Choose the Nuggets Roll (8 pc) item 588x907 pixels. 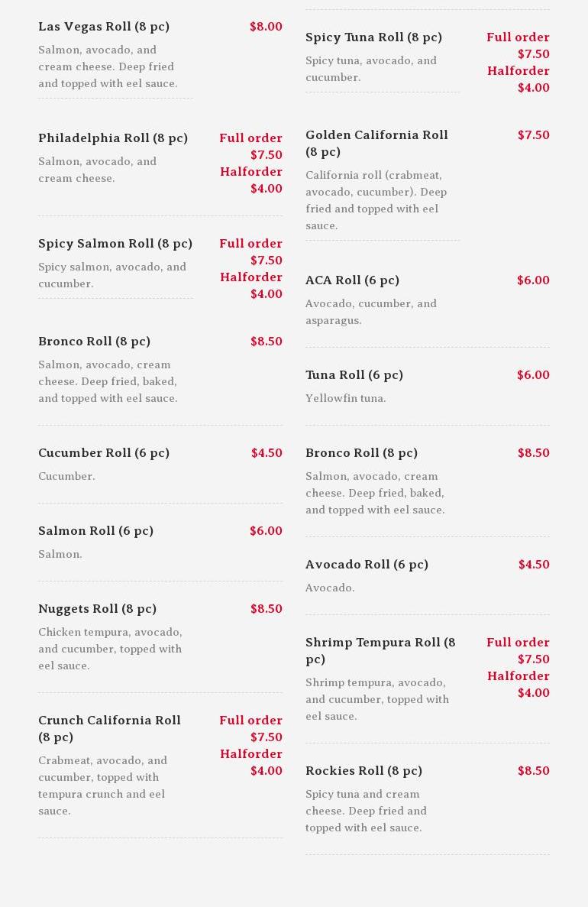[x=97, y=609]
